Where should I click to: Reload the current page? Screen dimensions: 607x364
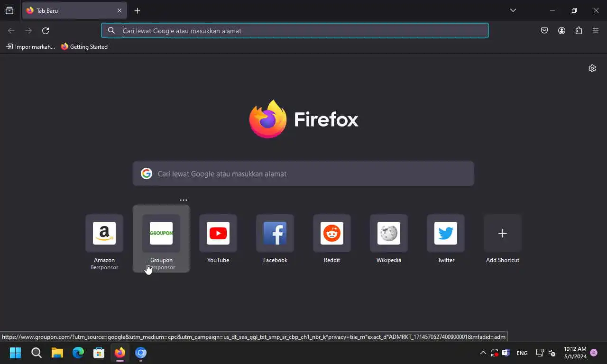[46, 31]
